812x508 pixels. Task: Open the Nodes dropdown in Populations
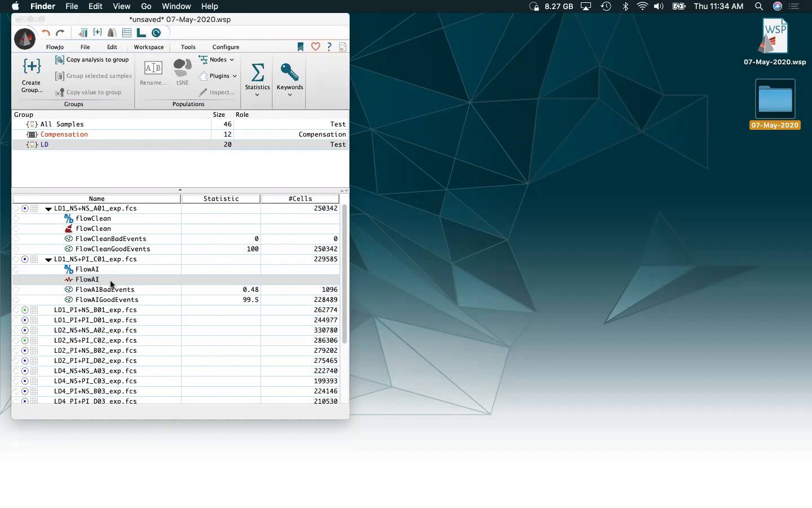click(217, 60)
